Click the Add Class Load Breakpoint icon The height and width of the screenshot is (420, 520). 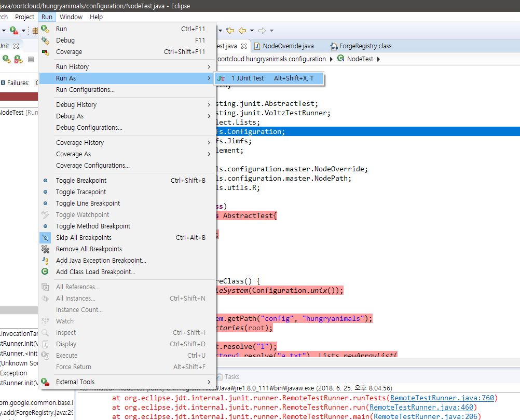coord(45,272)
